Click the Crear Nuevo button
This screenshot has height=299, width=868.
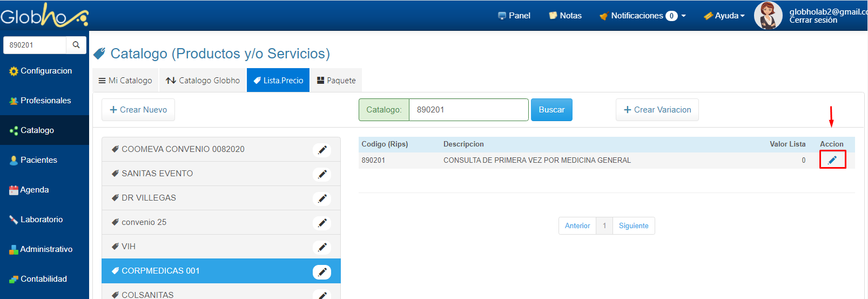tap(138, 110)
